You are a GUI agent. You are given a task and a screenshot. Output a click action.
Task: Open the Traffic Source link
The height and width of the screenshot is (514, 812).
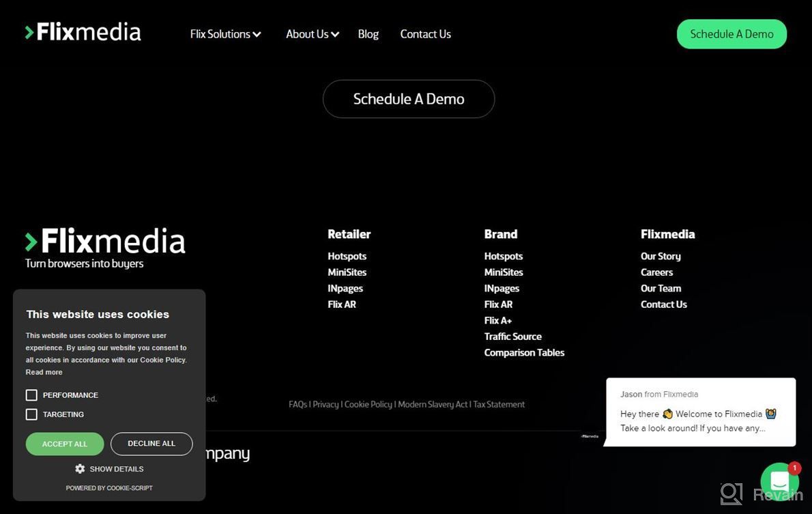pos(512,337)
